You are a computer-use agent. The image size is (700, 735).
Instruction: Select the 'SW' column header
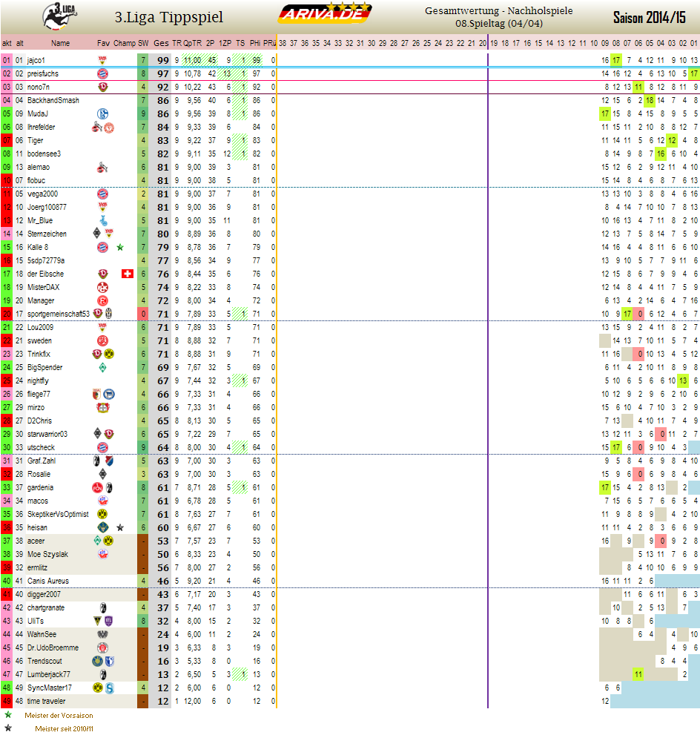pos(143,43)
